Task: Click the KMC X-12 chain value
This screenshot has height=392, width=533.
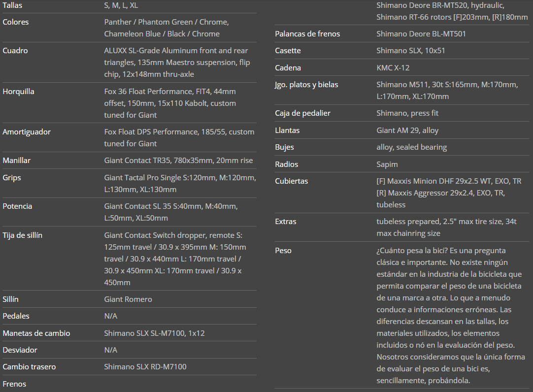Action: [x=393, y=68]
